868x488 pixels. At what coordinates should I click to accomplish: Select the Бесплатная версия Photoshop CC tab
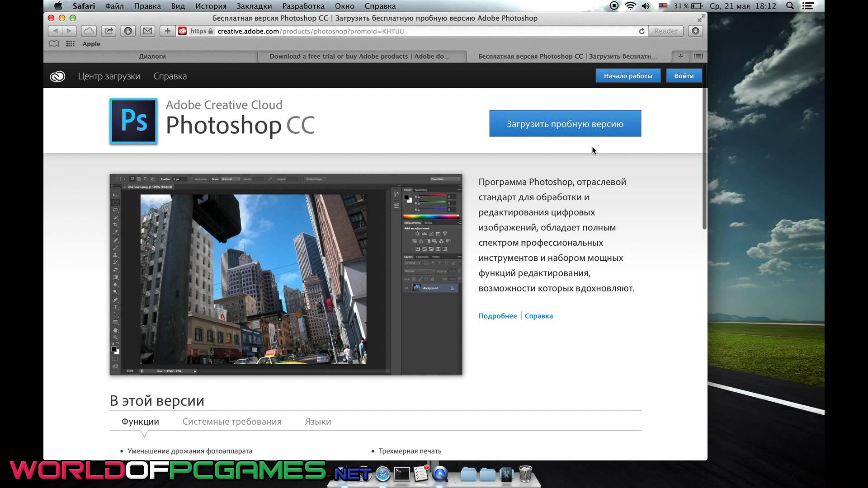coord(568,56)
